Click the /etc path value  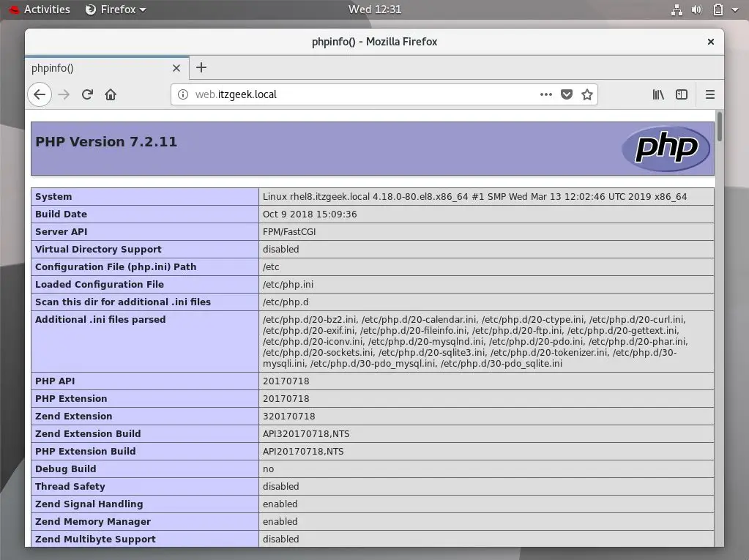tap(271, 267)
